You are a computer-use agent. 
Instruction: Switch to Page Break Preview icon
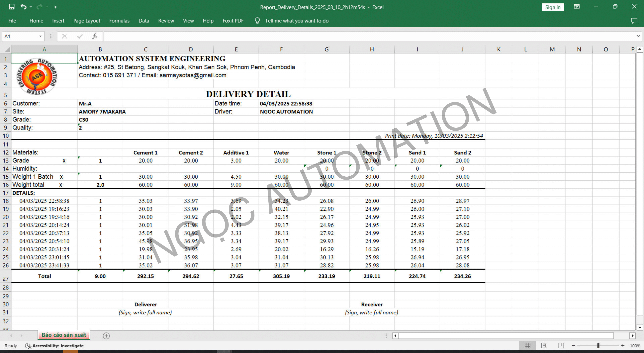click(561, 346)
